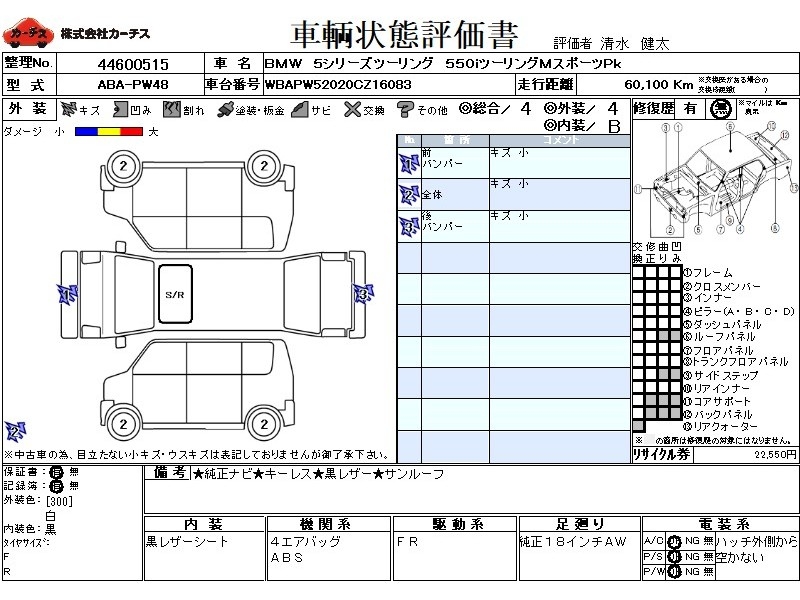This screenshot has height=600, width=800.
Task: Click the mileage 60,100 Km
Action: [x=658, y=85]
